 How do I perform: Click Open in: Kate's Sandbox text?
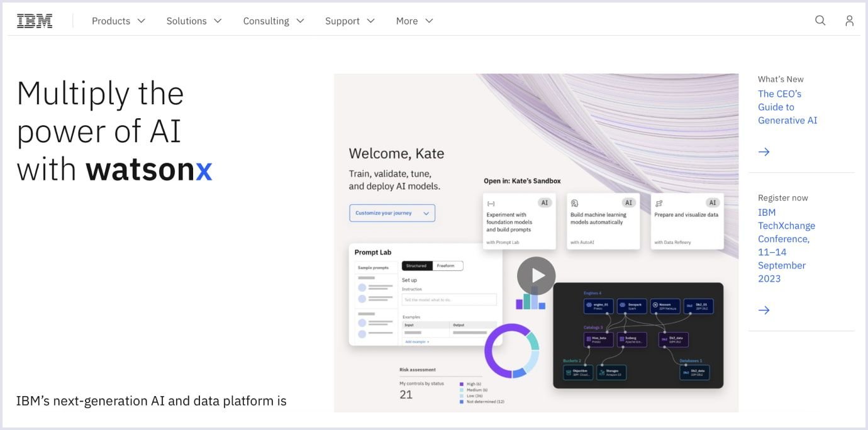522,181
